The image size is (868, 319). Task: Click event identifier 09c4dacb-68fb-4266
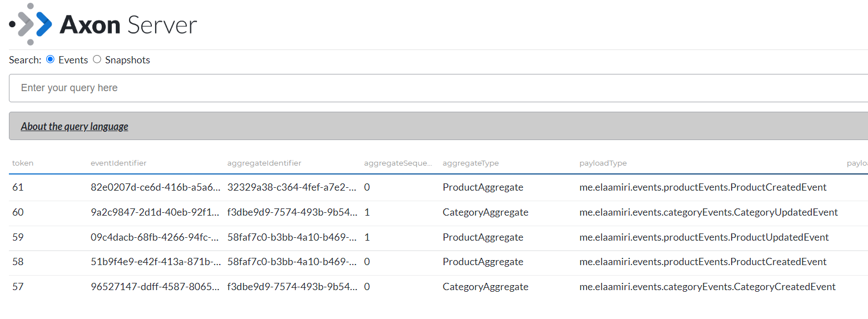coord(155,237)
